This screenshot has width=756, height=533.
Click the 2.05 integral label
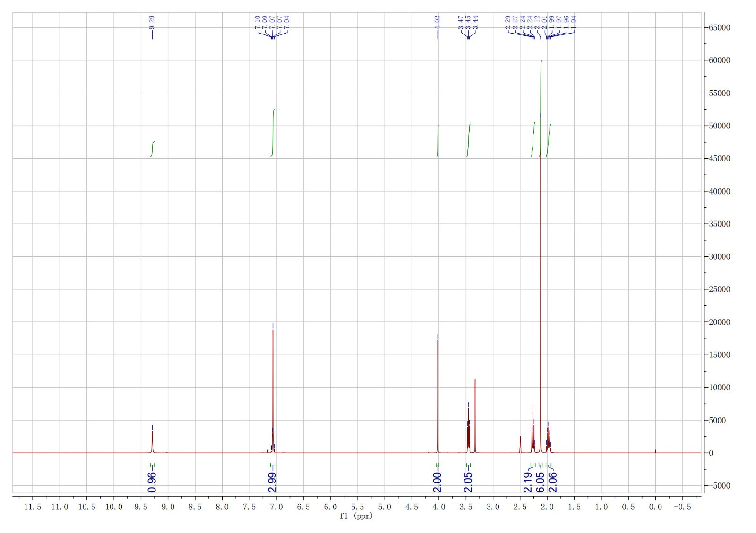[468, 482]
